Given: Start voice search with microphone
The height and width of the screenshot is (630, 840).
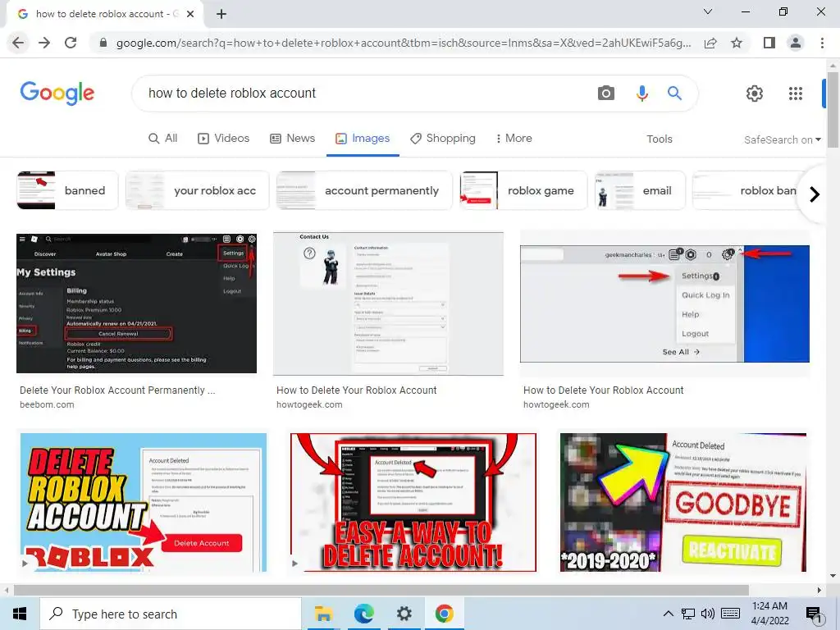Looking at the screenshot, I should coord(641,94).
